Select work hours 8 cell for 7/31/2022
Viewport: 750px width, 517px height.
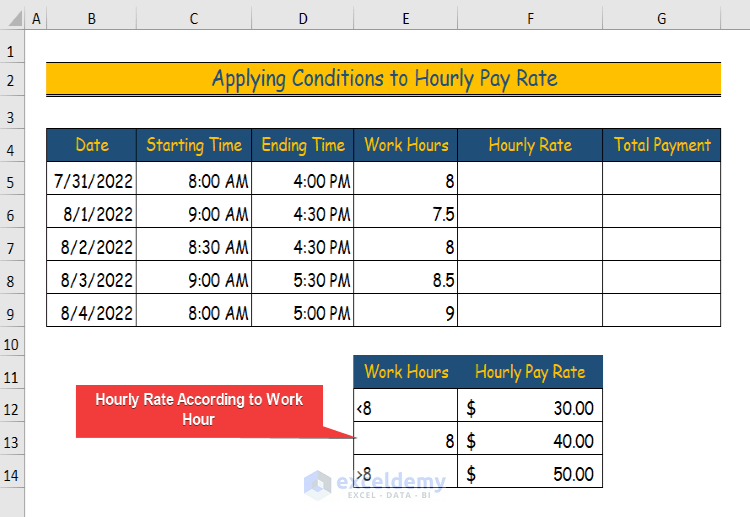tap(406, 178)
